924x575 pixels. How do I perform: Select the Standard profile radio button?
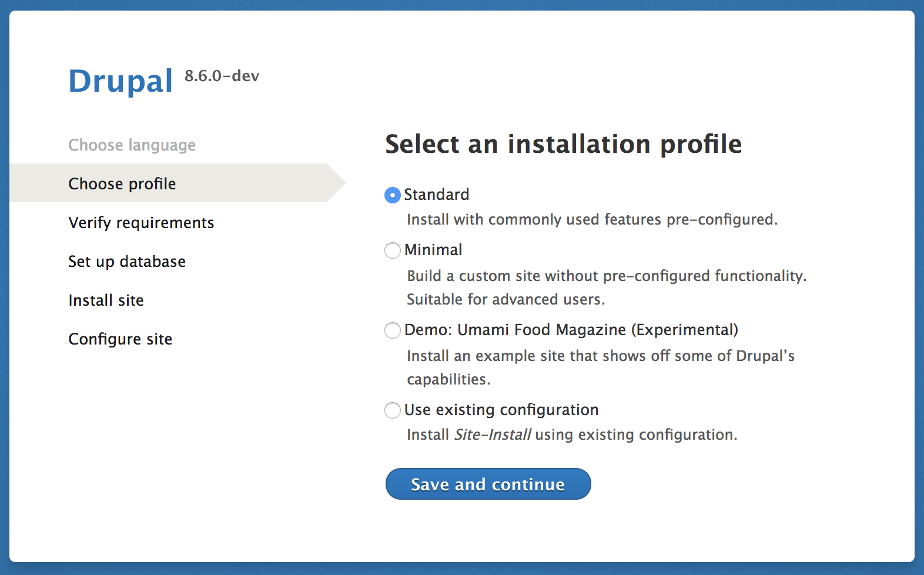click(x=392, y=195)
